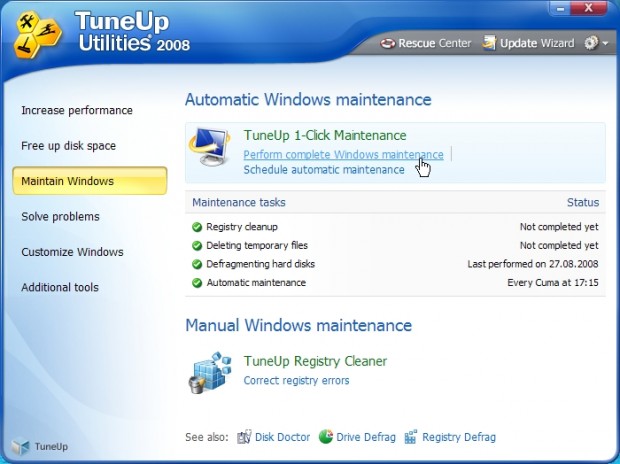
Task: Minimize the TuneUp Utilities window
Action: [561, 8]
